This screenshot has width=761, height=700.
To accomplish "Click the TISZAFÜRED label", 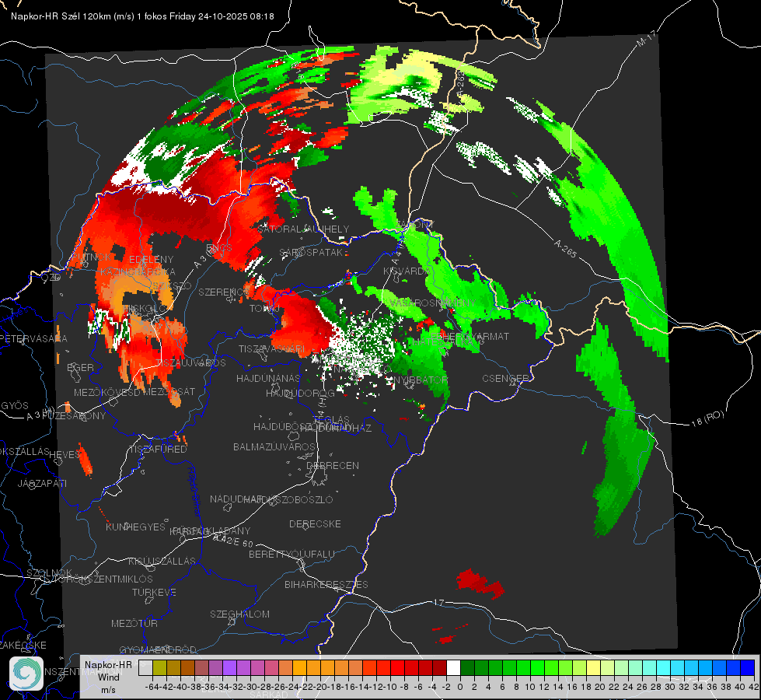I will tap(158, 449).
